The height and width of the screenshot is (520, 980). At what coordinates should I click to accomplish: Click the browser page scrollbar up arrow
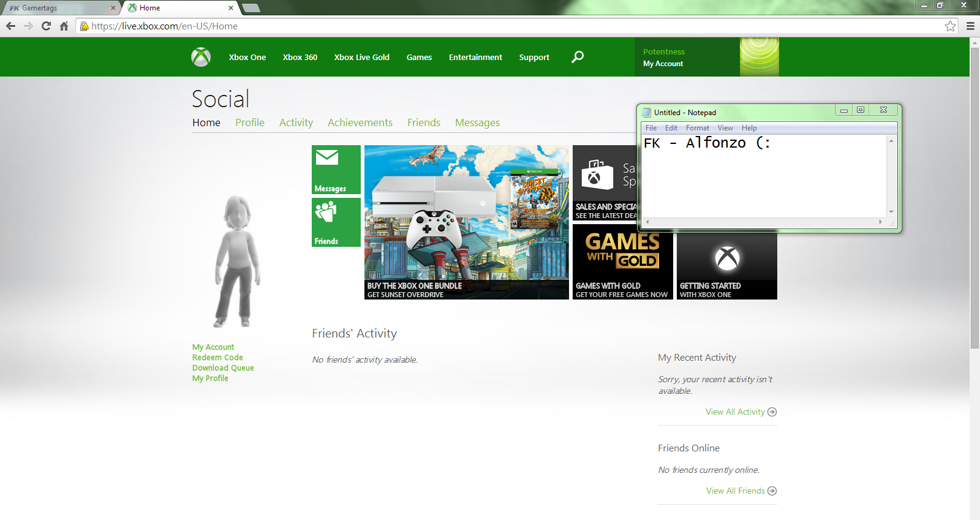point(974,42)
